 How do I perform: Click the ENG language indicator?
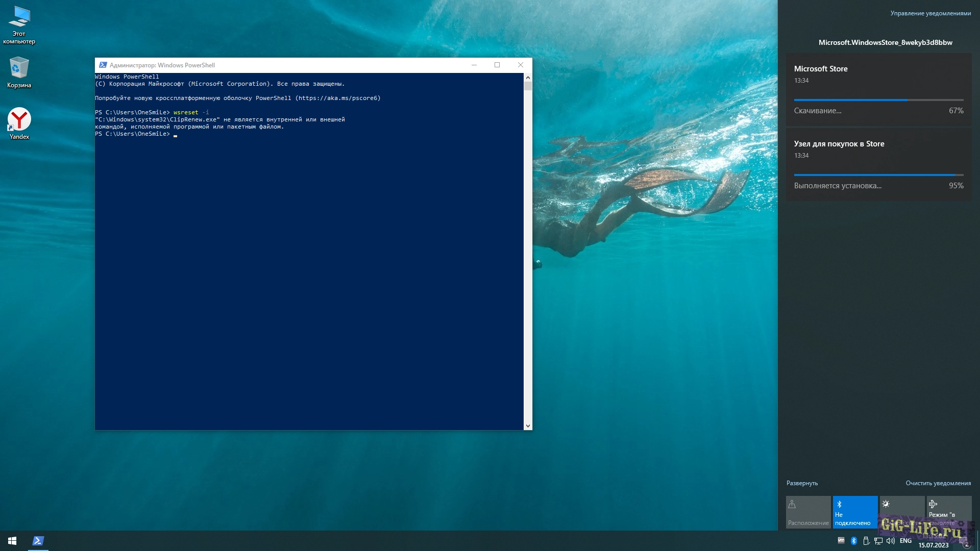pos(905,541)
